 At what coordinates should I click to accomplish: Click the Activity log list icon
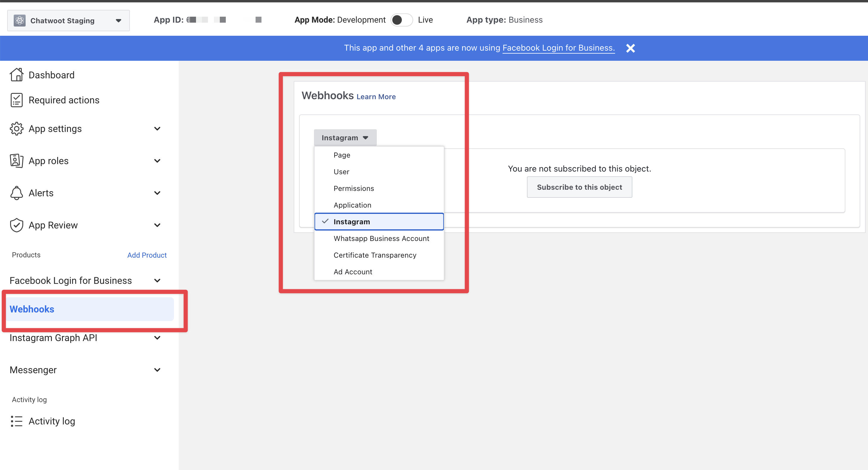16,421
